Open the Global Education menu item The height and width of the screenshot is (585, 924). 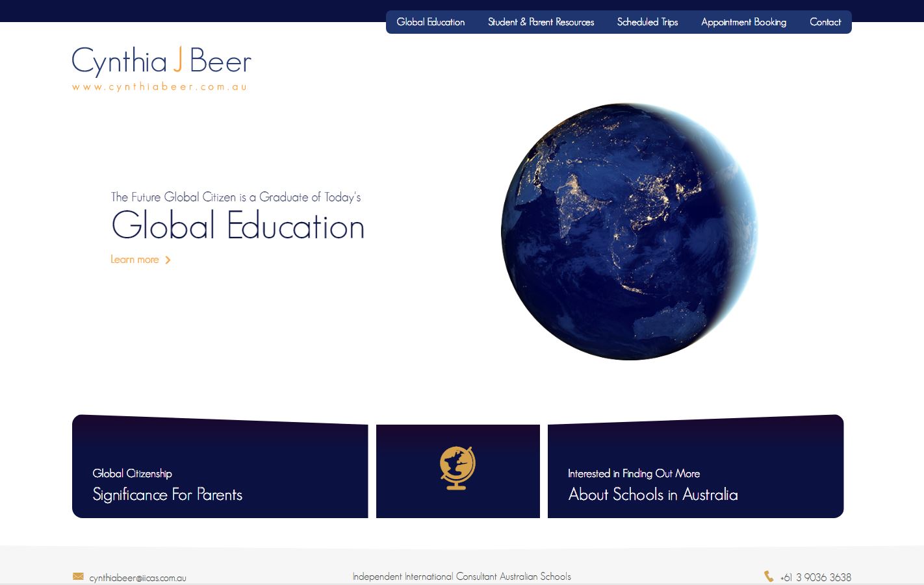coord(431,22)
